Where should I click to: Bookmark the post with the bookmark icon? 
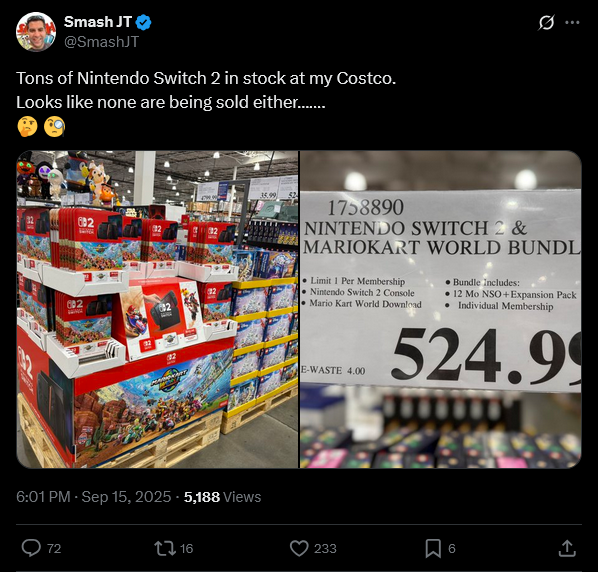[x=433, y=548]
